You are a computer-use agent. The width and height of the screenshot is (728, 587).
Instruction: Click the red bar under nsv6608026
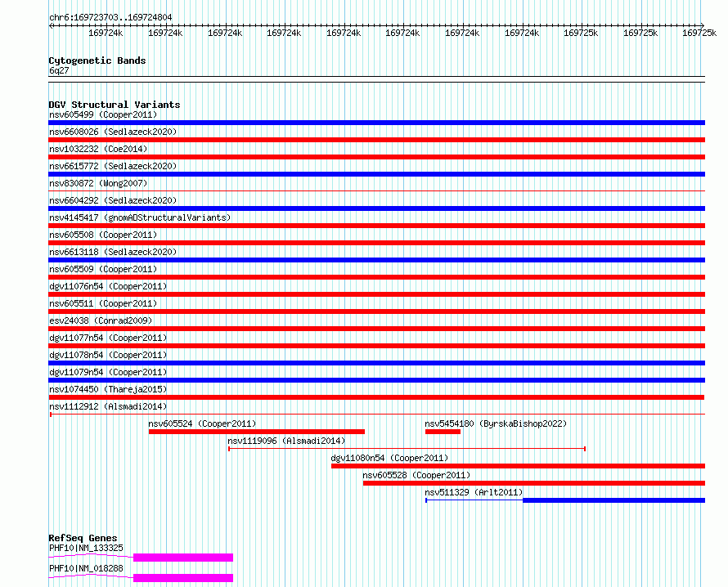coord(376,140)
